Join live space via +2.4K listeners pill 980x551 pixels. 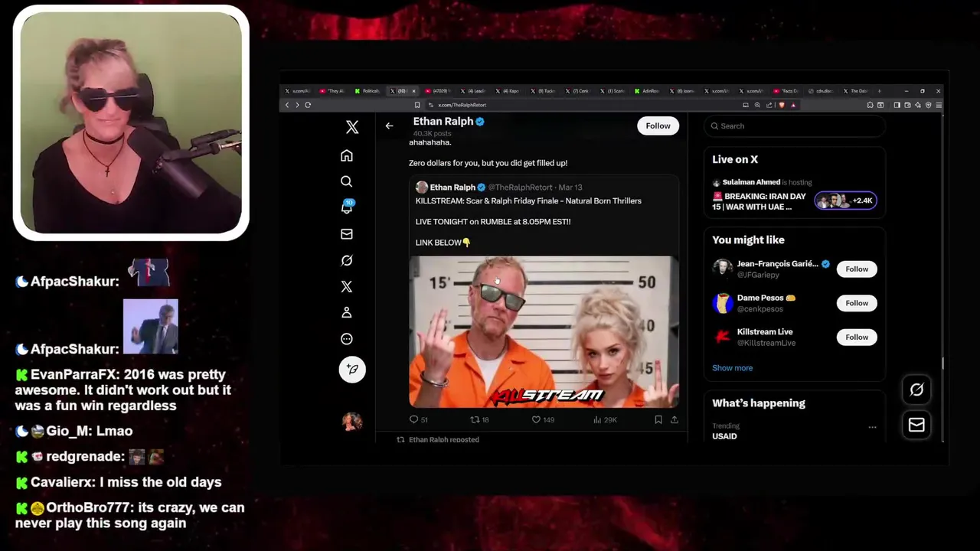tap(846, 201)
